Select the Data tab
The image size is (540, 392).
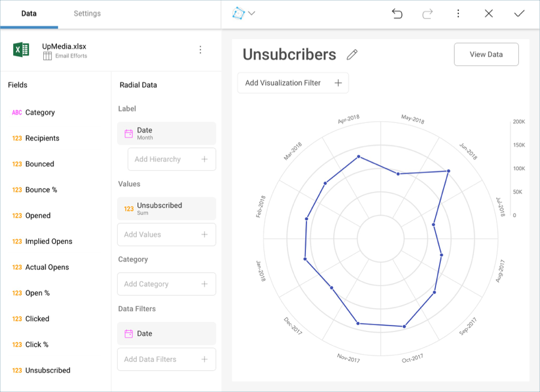(29, 13)
